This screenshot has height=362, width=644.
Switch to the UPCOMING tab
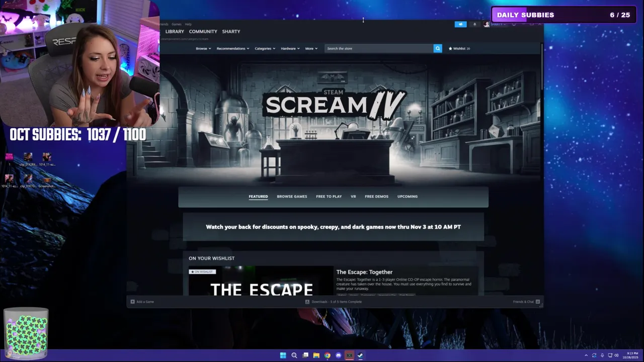pyautogui.click(x=408, y=197)
